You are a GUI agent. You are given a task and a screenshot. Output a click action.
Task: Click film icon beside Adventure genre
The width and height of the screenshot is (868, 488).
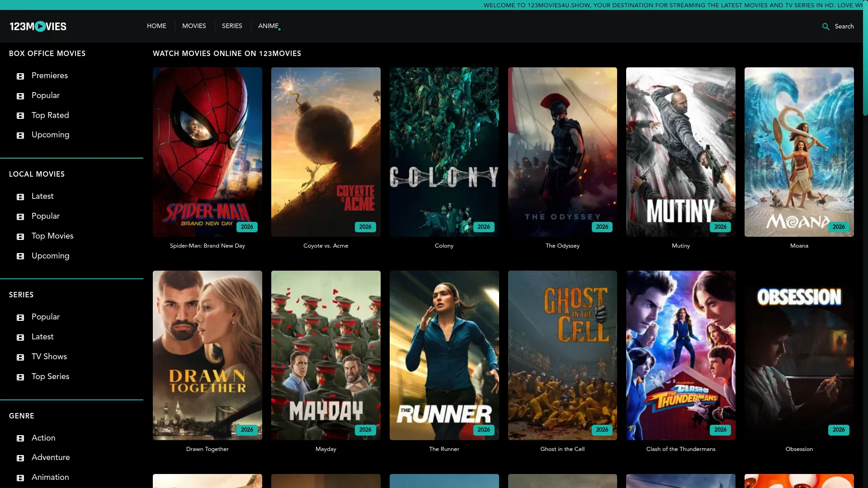[x=20, y=458]
